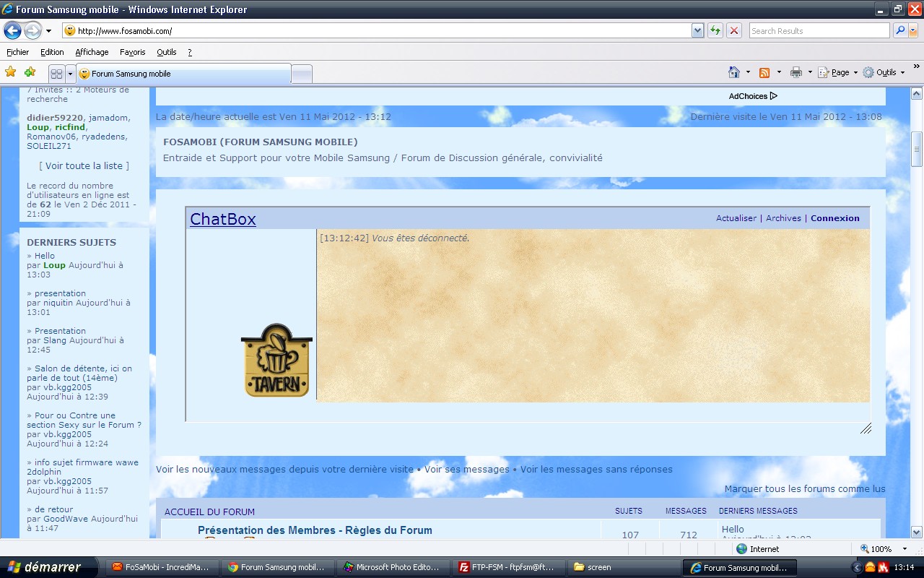Open the search provider dropdown arrow
Screen dimensions: 924x578
(x=913, y=30)
